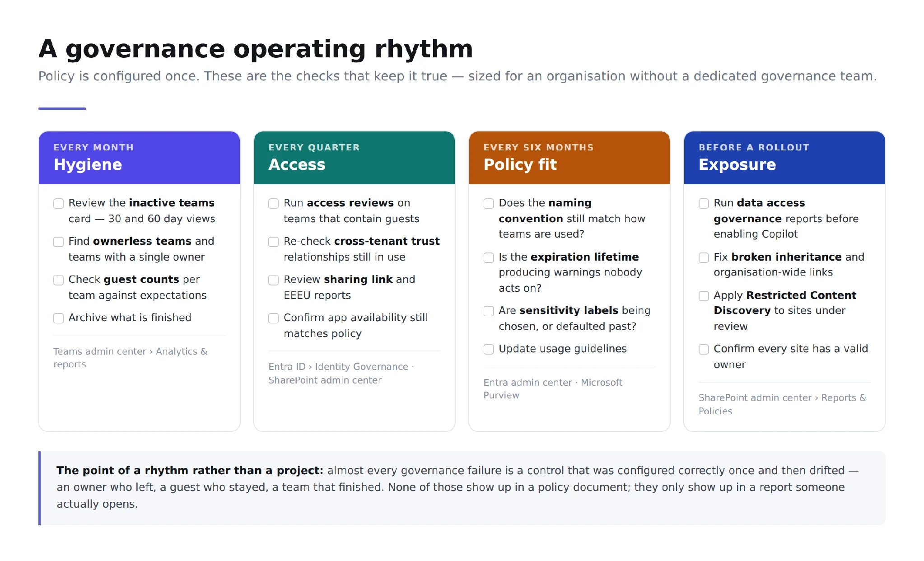Click the 'EVERY SIX MONTHS' label

tap(538, 147)
